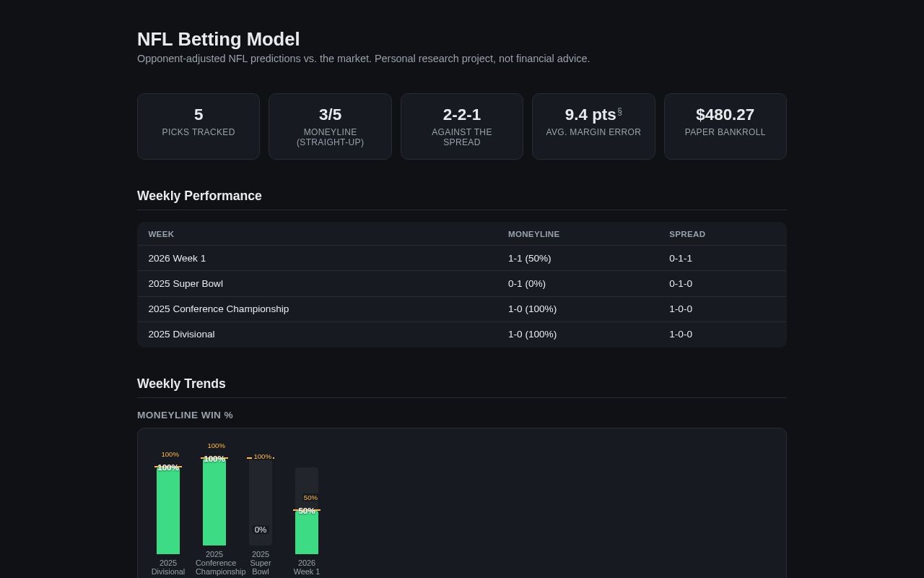Click the MONEYLINE column header
Screen dimensions: 924x578
533,234
